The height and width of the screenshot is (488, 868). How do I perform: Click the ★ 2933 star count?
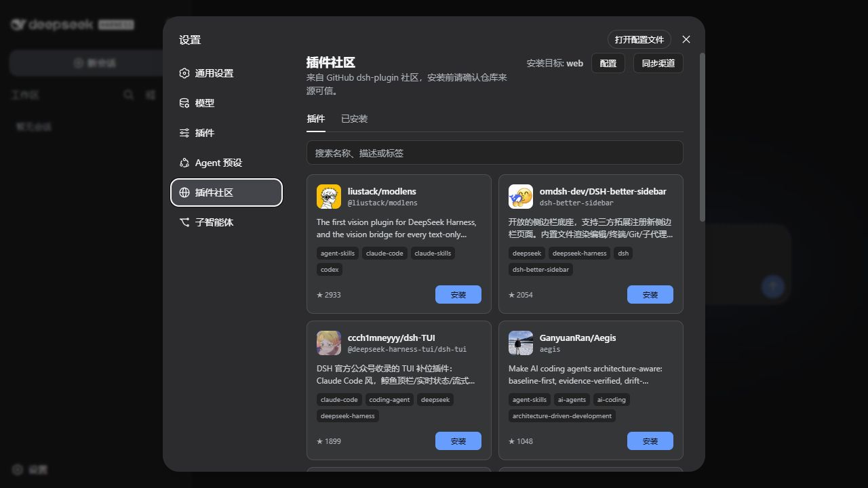pyautogui.click(x=329, y=295)
